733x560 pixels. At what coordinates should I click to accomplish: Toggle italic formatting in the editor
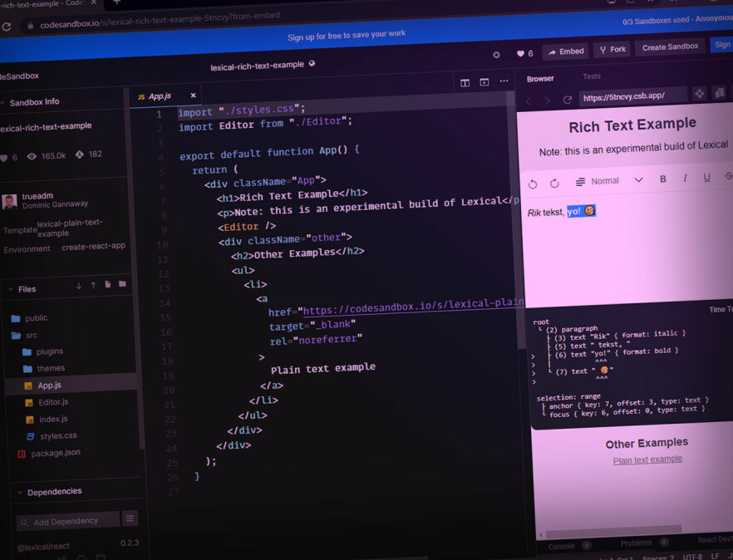click(x=685, y=178)
